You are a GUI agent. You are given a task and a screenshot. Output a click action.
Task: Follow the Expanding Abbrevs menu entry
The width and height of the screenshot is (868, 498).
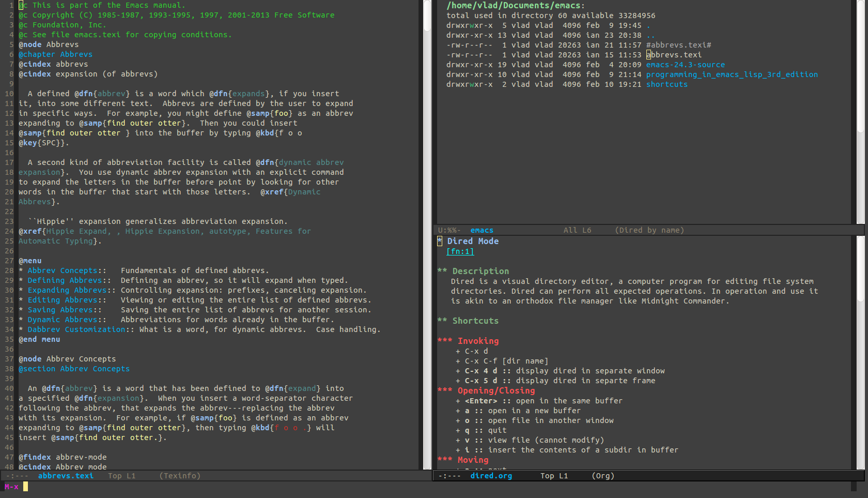pos(67,290)
